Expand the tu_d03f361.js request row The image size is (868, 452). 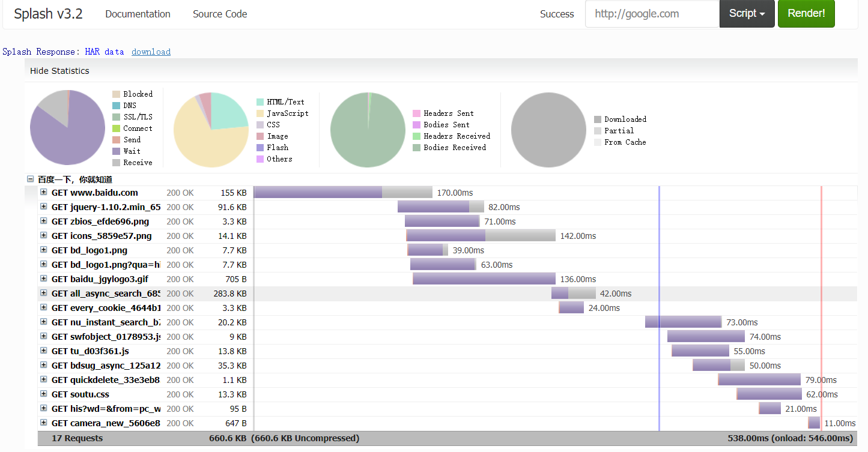pos(44,351)
